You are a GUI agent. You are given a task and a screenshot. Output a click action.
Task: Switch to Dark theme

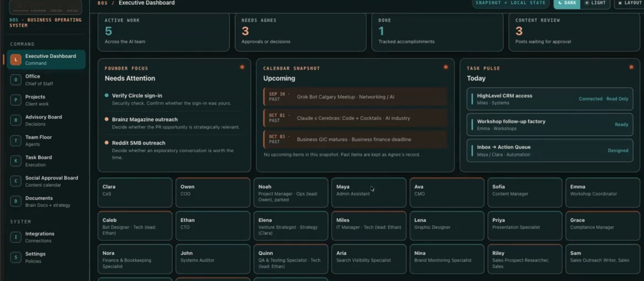click(567, 3)
